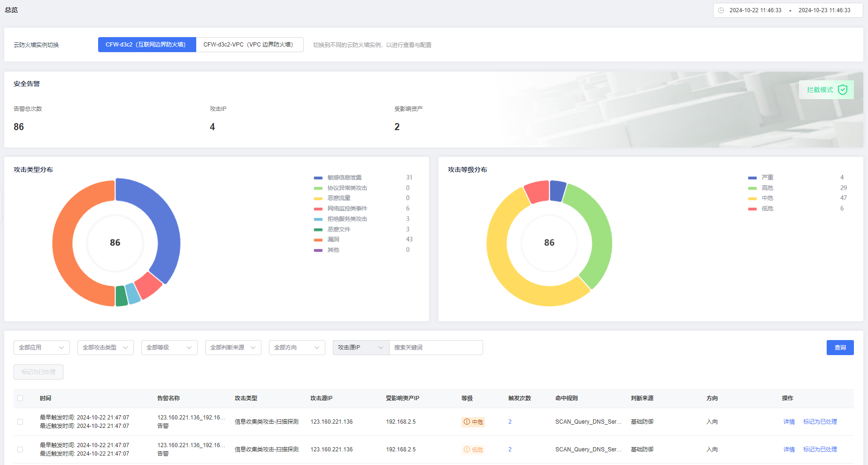The width and height of the screenshot is (868, 465).
Task: Open 详情 link for 中危 alarm row
Action: tap(789, 422)
